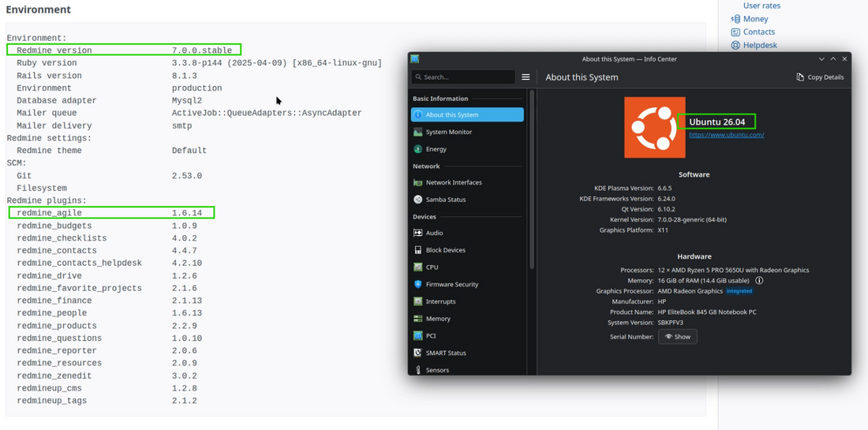Select Firmware Security entry
This screenshot has width=868, height=430.
pos(467,285)
